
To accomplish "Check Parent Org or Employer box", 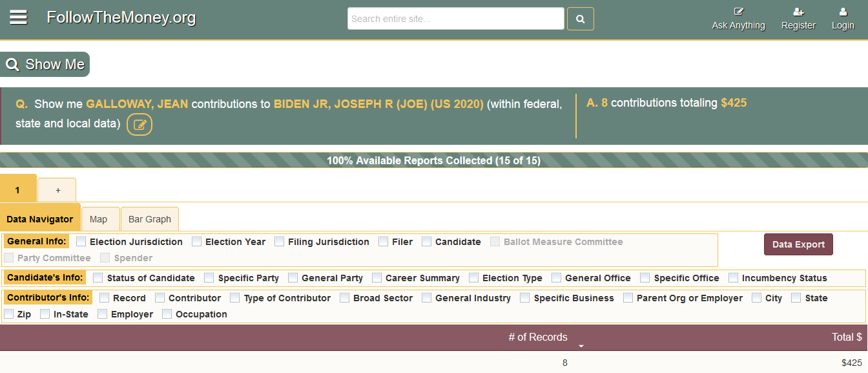I will pos(628,297).
